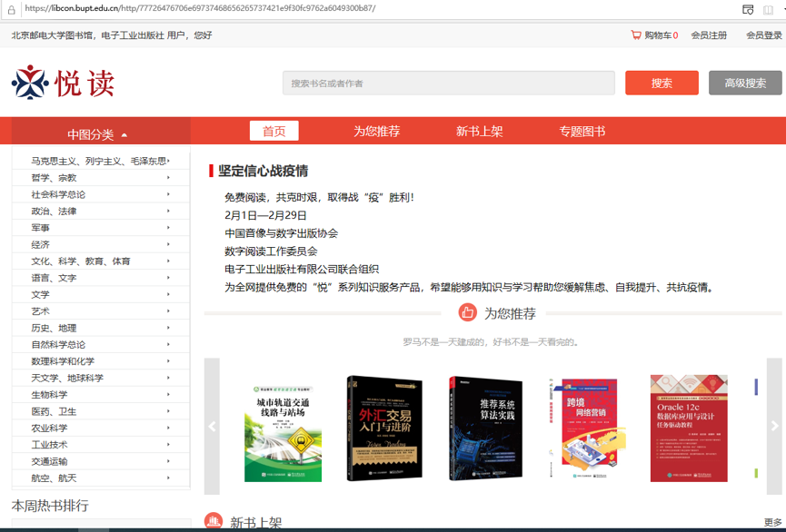Click the thumbs-up 为您推荐 icon
The width and height of the screenshot is (786, 532).
(x=467, y=312)
